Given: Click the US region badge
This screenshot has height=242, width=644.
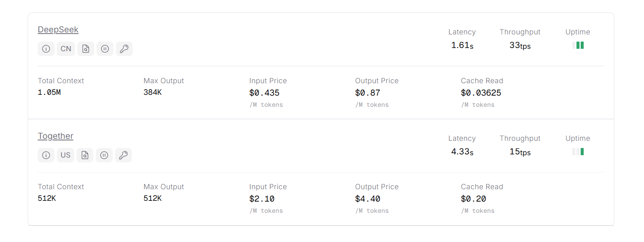Looking at the screenshot, I should tap(65, 155).
